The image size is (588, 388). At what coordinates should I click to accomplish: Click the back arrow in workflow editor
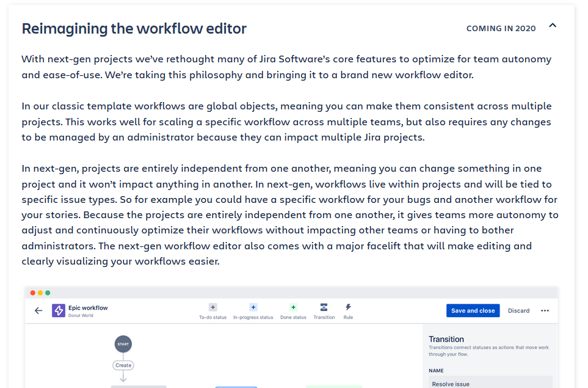point(38,310)
